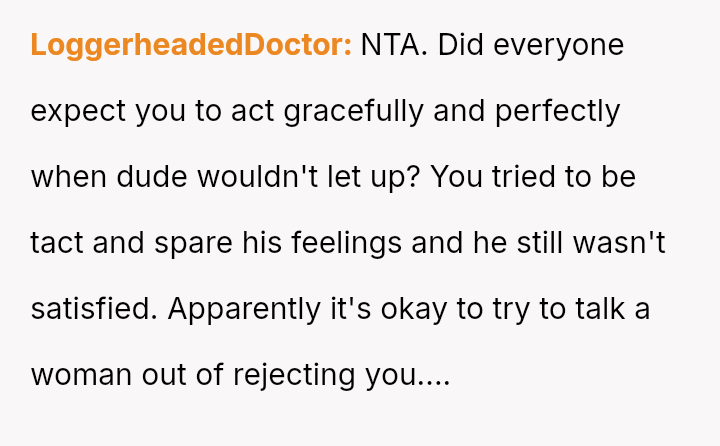Click the word 'okay' in the comment

[x=414, y=310]
